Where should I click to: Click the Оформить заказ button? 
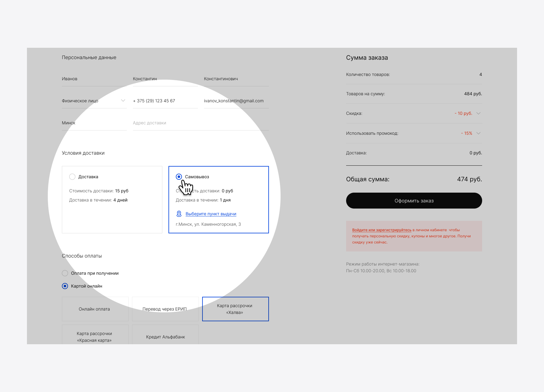click(414, 201)
